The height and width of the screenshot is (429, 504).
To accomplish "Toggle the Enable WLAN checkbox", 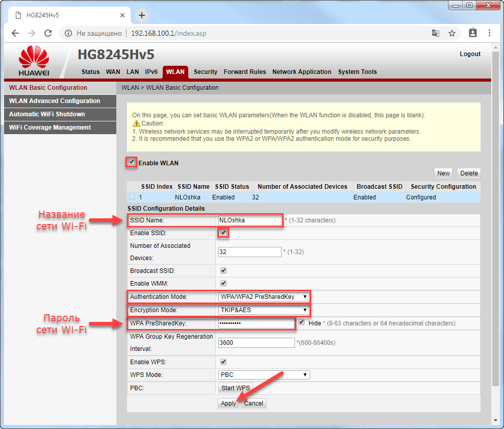I will [x=132, y=162].
